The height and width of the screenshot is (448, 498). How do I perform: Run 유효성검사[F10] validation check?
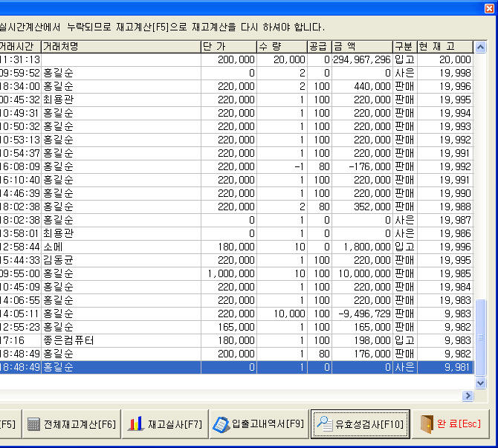(360, 424)
